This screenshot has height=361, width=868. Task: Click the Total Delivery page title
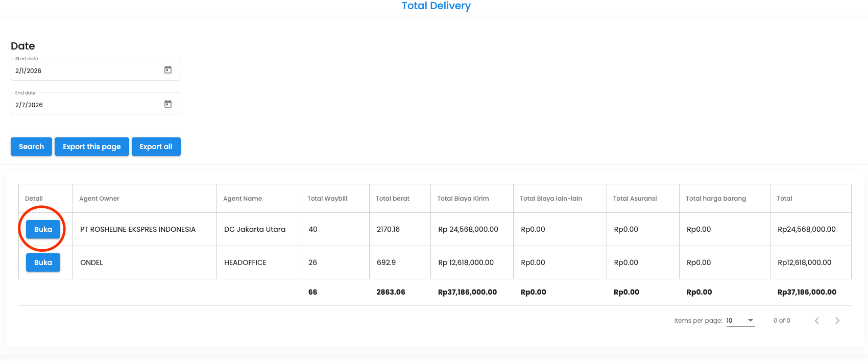coord(436,6)
